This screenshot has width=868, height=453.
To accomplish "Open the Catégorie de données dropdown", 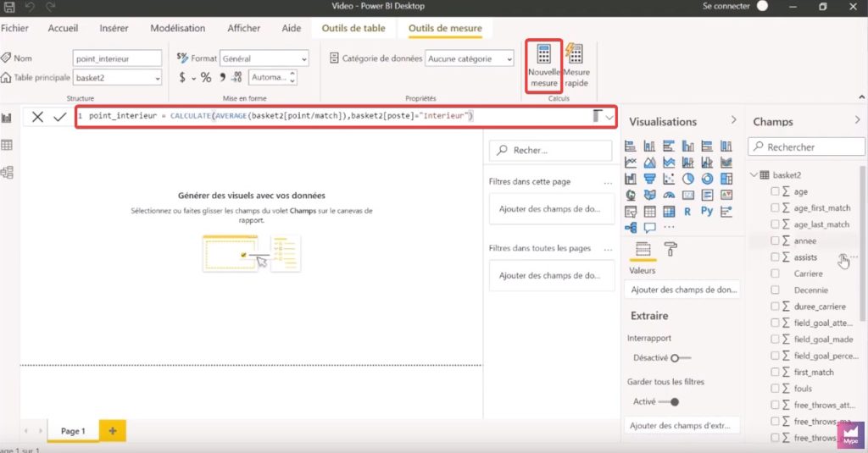I will [470, 58].
